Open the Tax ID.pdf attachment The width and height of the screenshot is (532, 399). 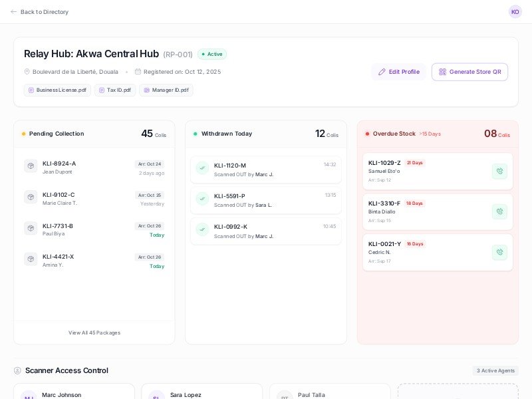(x=115, y=90)
